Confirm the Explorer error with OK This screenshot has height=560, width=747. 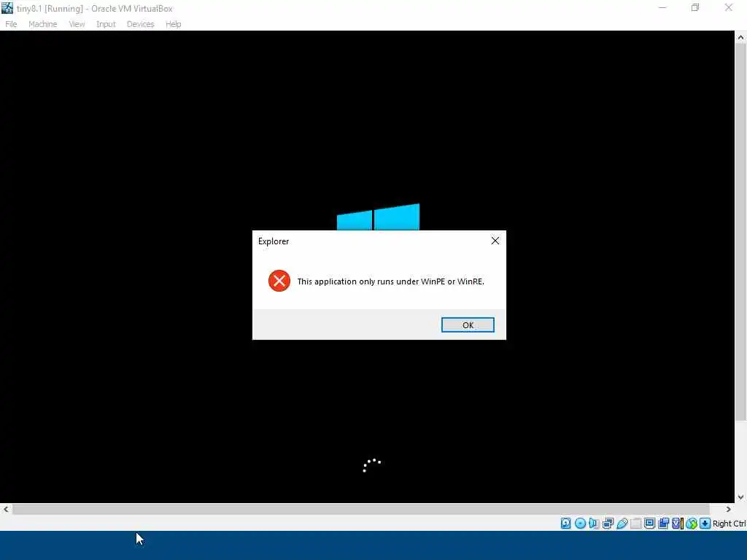pos(468,324)
